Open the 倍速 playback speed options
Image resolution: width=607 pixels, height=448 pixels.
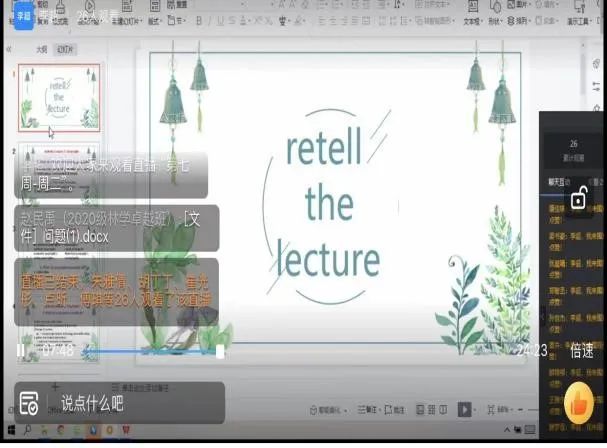tap(581, 351)
